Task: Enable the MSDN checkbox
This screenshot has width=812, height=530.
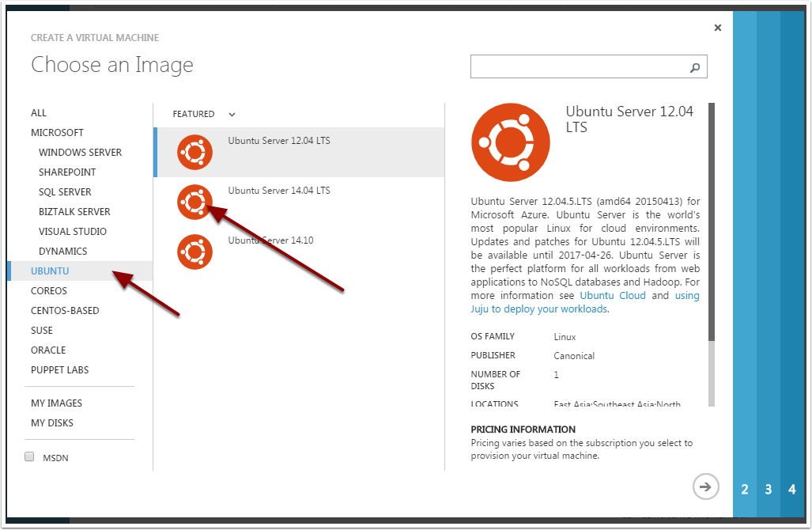Action: point(29,456)
